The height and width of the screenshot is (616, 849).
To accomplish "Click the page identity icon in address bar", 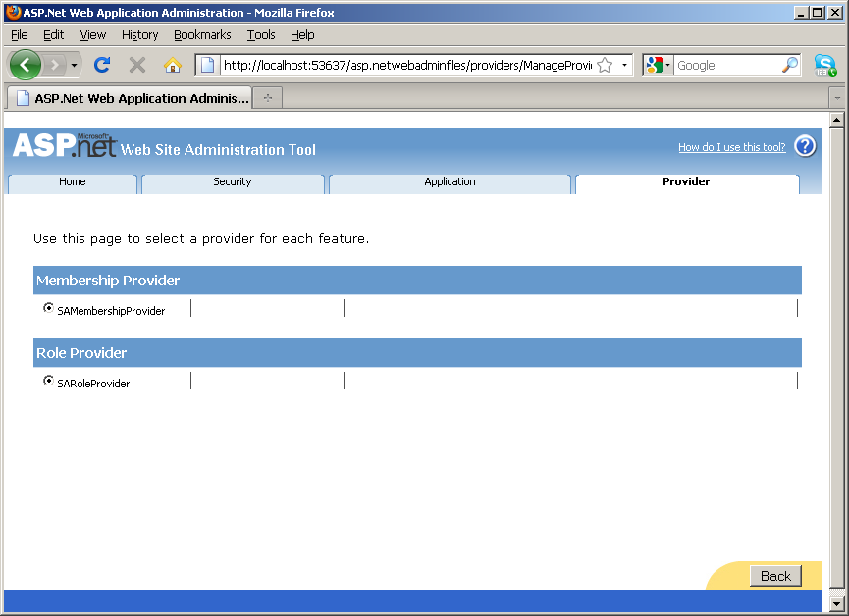I will 207,65.
